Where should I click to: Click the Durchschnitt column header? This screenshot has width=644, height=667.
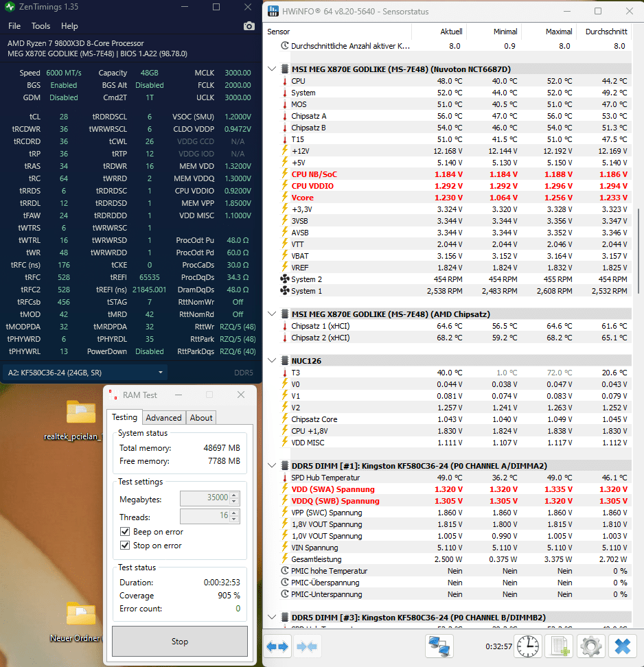click(604, 32)
